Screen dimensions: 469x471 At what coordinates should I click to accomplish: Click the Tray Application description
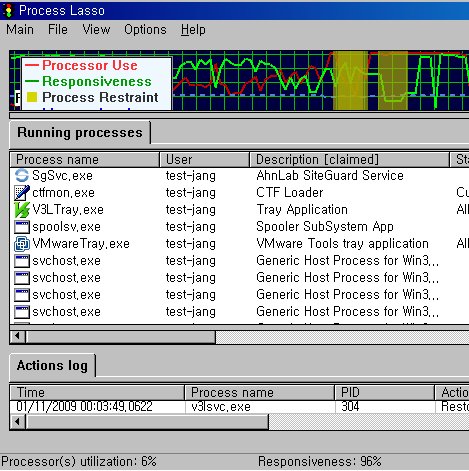coord(302,210)
